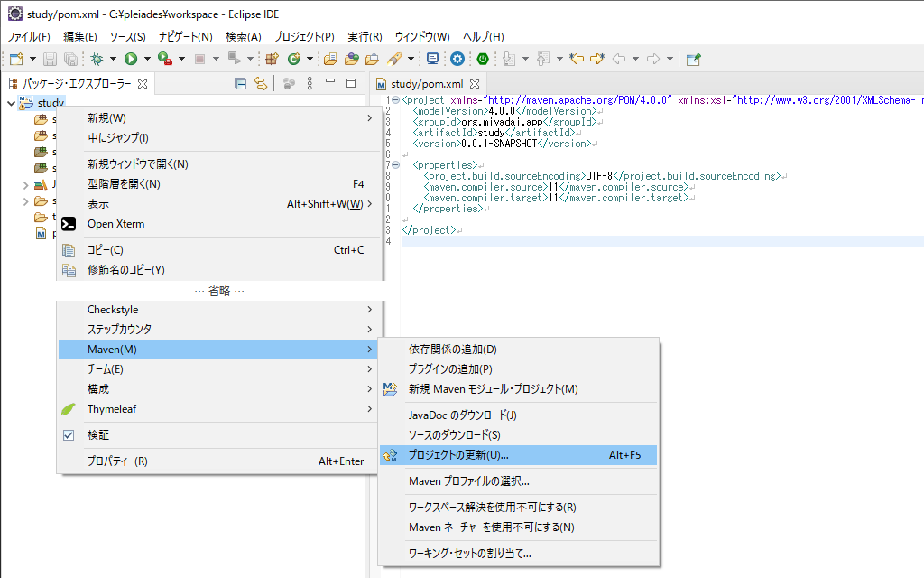Screen dimensions: 924x578
Task: Click the grey stop square icon
Action: coord(199,59)
